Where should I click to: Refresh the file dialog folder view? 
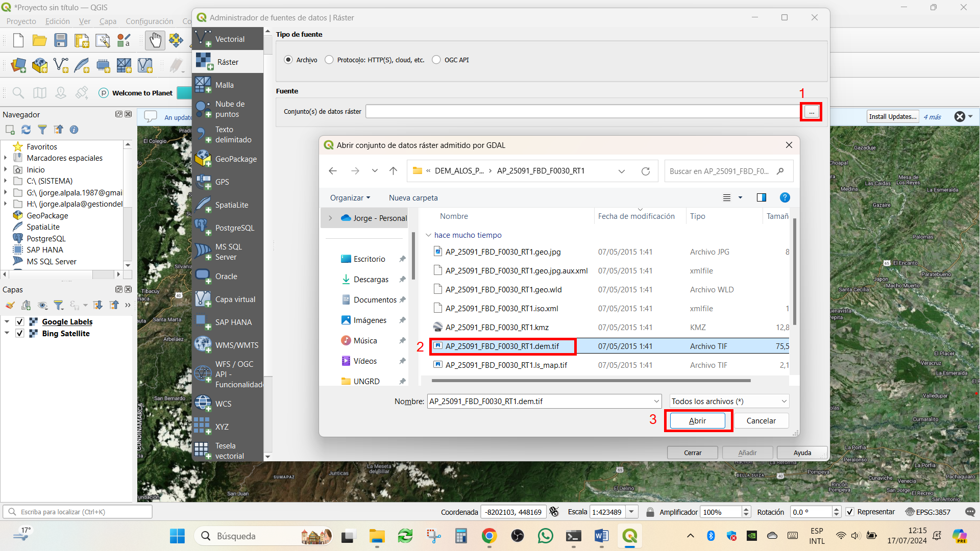point(646,171)
